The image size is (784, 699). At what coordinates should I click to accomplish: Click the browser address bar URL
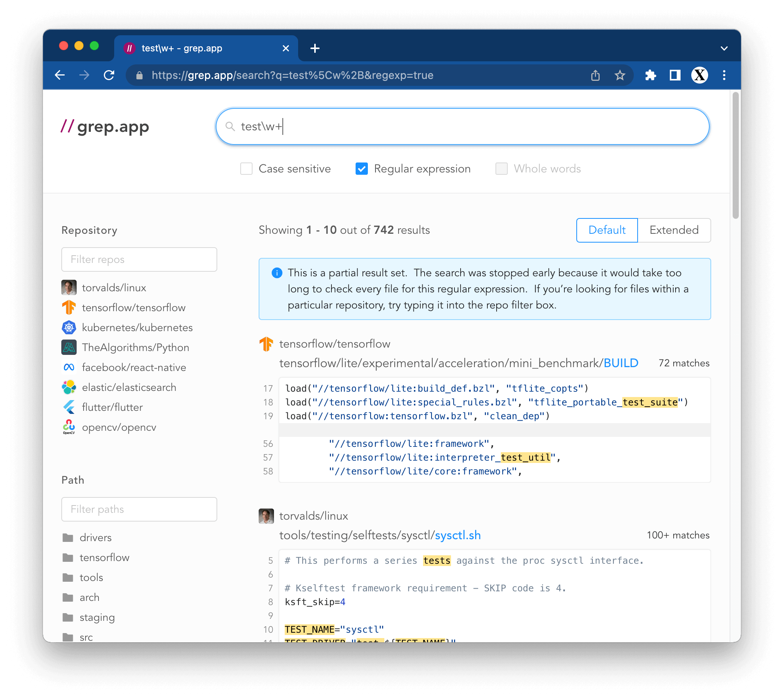[x=292, y=75]
